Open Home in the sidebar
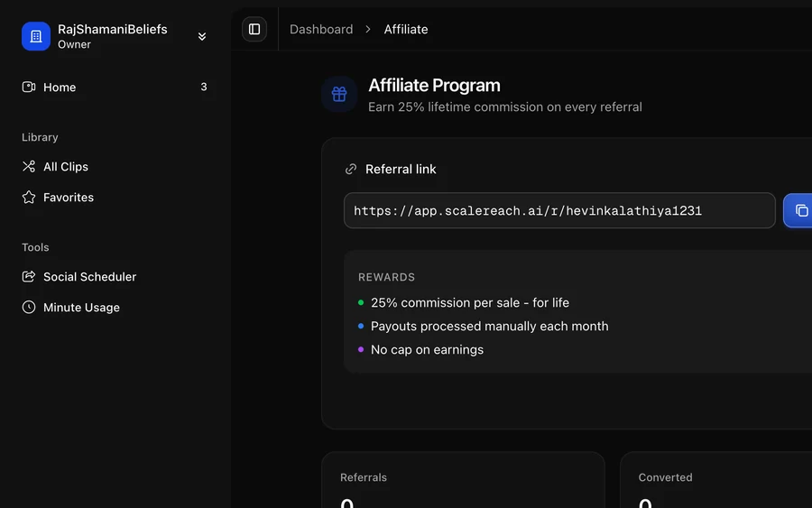 pos(115,87)
